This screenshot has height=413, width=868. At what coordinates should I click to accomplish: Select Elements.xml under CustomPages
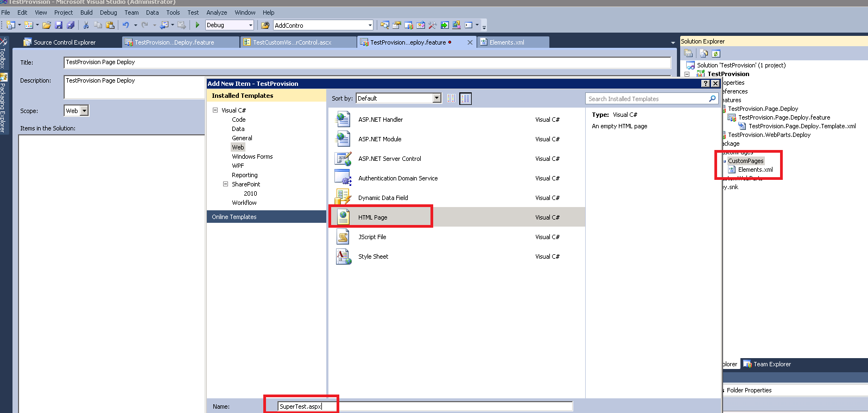755,170
